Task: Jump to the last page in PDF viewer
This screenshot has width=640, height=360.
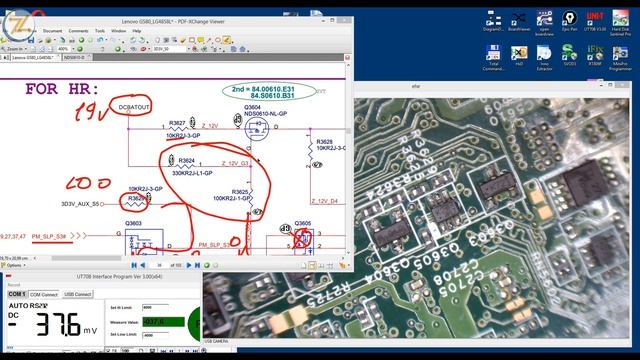Action: (x=198, y=265)
